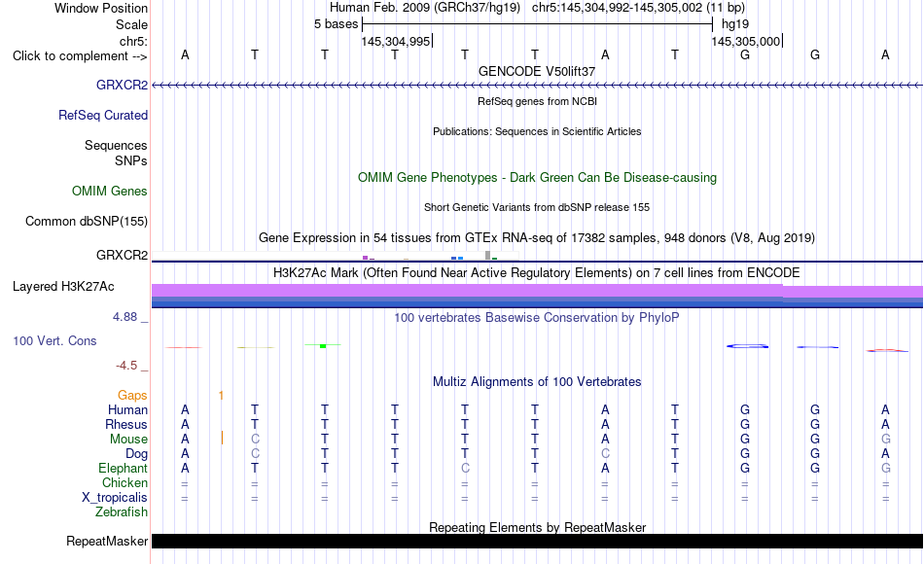Click the hg19 scale label
Screen dimensions: 924x564
point(735,24)
